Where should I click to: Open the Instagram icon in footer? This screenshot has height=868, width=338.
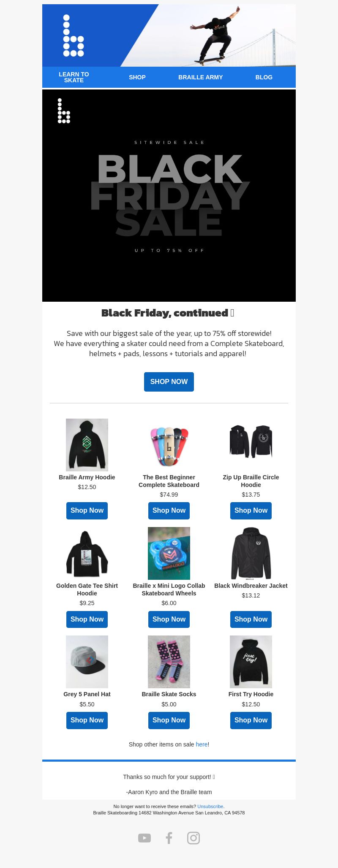point(194,838)
